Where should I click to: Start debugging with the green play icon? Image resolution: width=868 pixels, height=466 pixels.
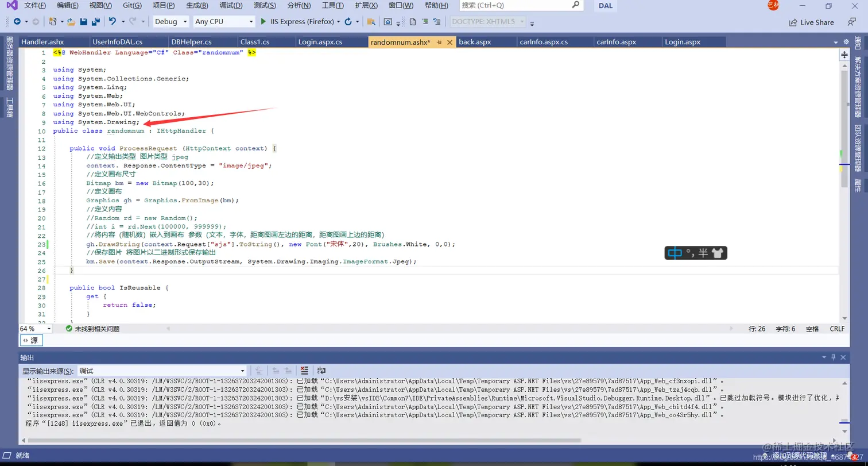[263, 21]
